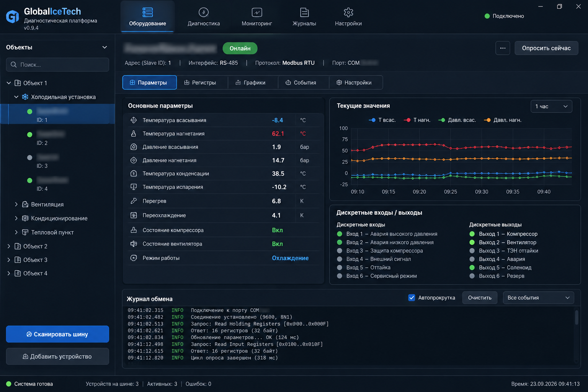Click the Переохлаждение row icon

point(134,215)
